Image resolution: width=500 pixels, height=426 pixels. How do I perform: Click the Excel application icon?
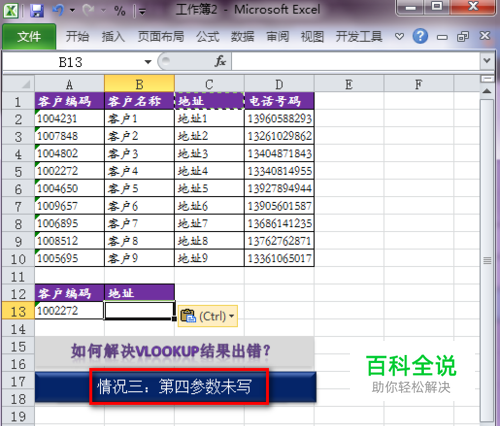11,11
